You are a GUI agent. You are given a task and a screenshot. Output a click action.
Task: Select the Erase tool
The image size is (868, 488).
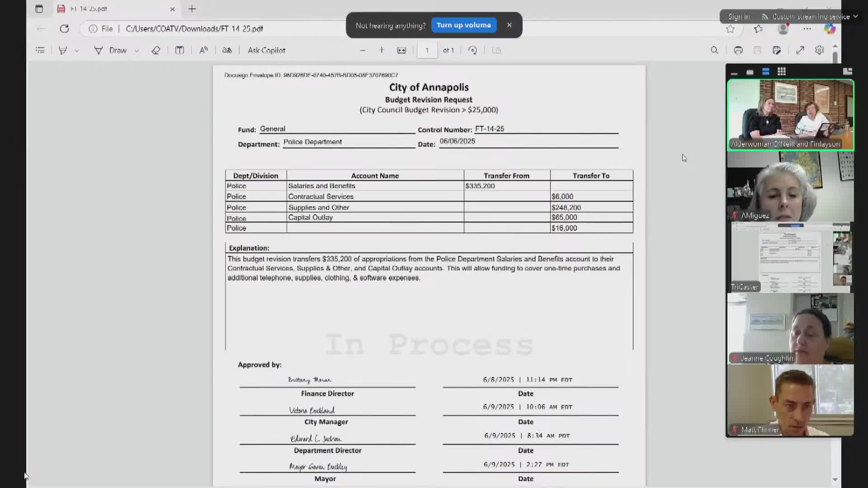[156, 50]
